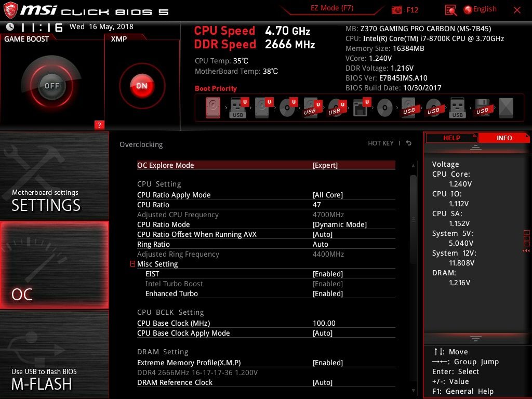The height and width of the screenshot is (399, 532).
Task: Switch to the HELP tab
Action: point(451,138)
